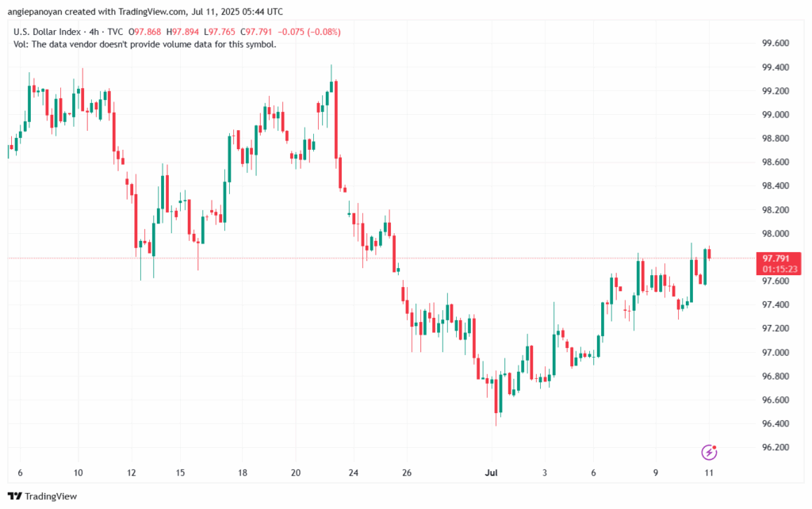Click the date label 12 on time axis
This screenshot has width=812, height=509.
click(132, 473)
